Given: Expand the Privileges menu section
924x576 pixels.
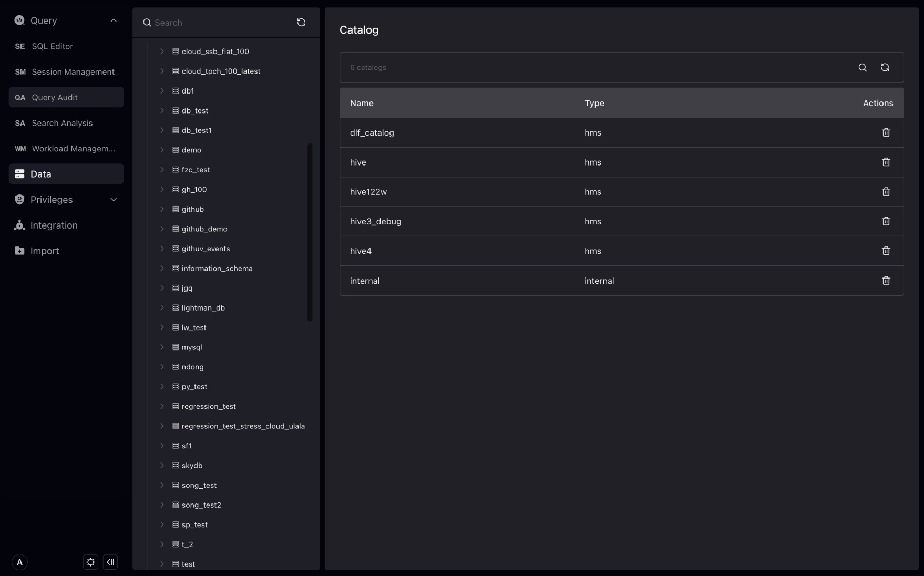Looking at the screenshot, I should point(114,200).
